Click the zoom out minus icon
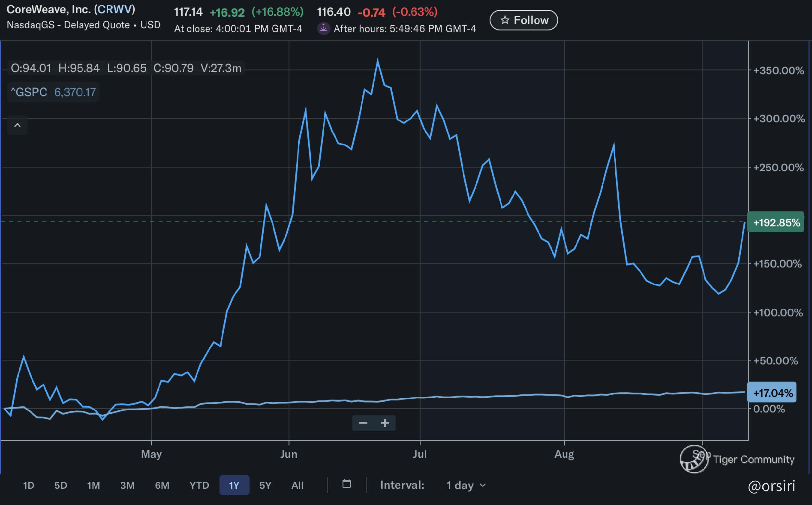This screenshot has width=812, height=505. click(363, 423)
